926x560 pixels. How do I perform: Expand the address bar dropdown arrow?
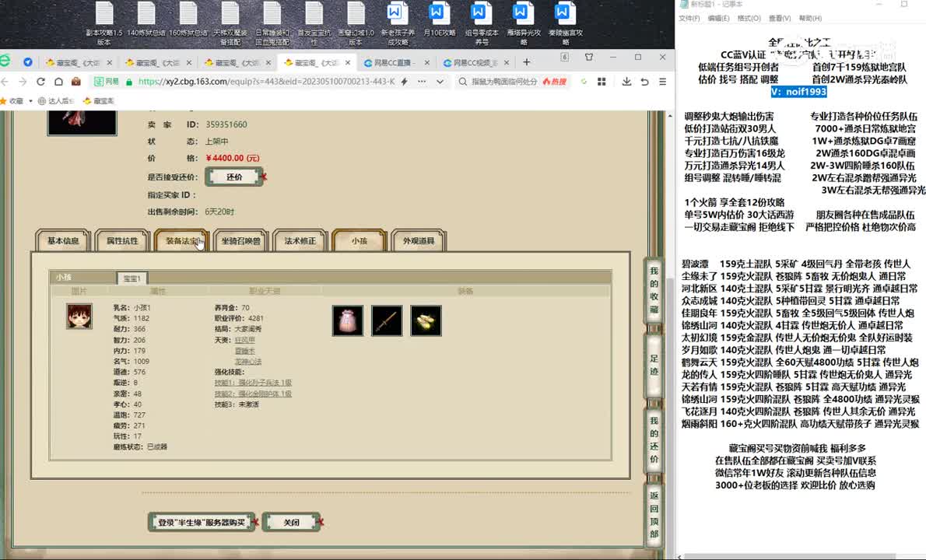440,82
